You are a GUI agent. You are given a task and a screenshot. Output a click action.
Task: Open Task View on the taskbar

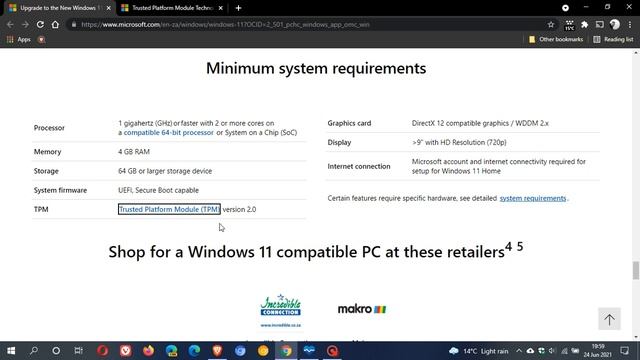78,351
